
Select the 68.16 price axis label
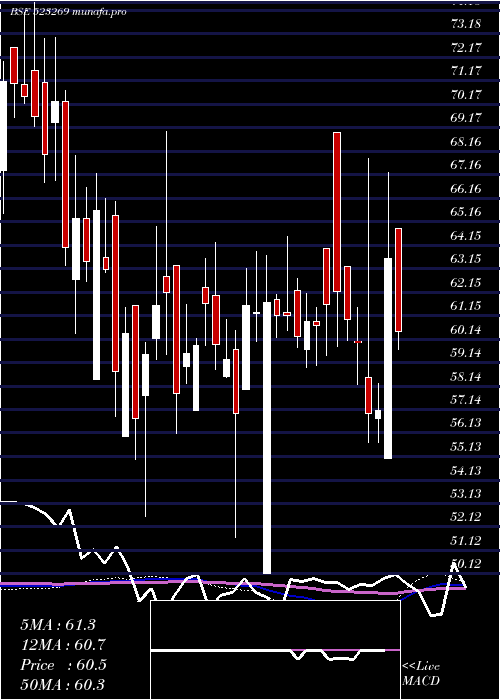(x=466, y=142)
